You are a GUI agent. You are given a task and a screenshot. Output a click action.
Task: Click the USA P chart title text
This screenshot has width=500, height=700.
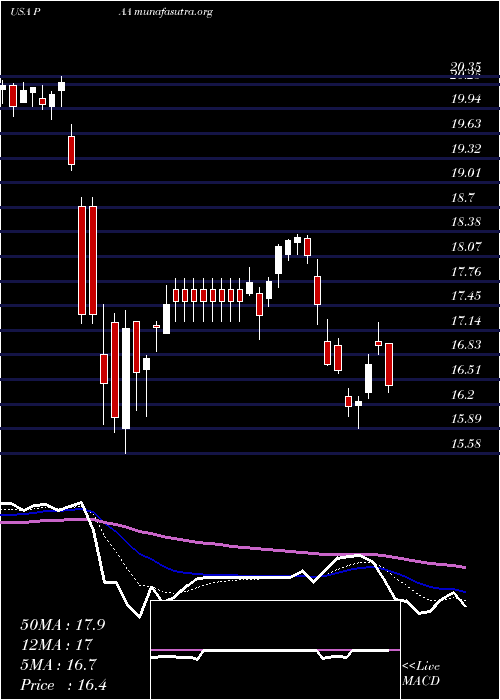[x=26, y=12]
